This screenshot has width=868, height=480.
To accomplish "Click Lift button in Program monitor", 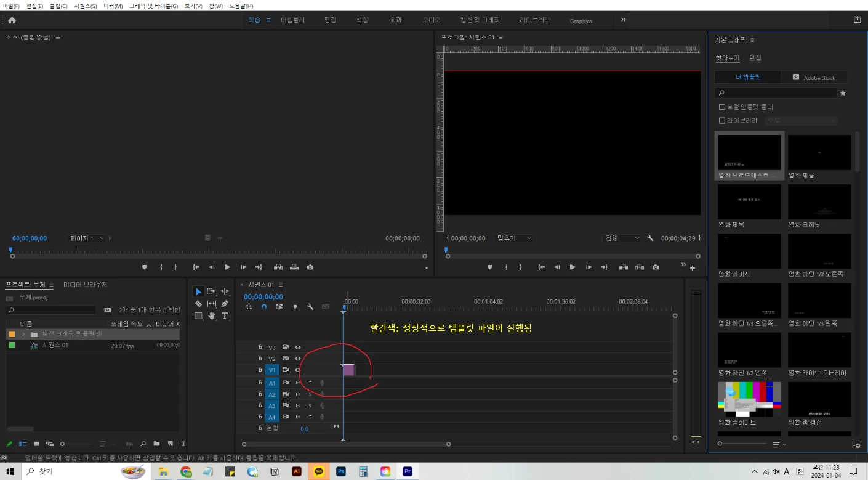I will 624,267.
